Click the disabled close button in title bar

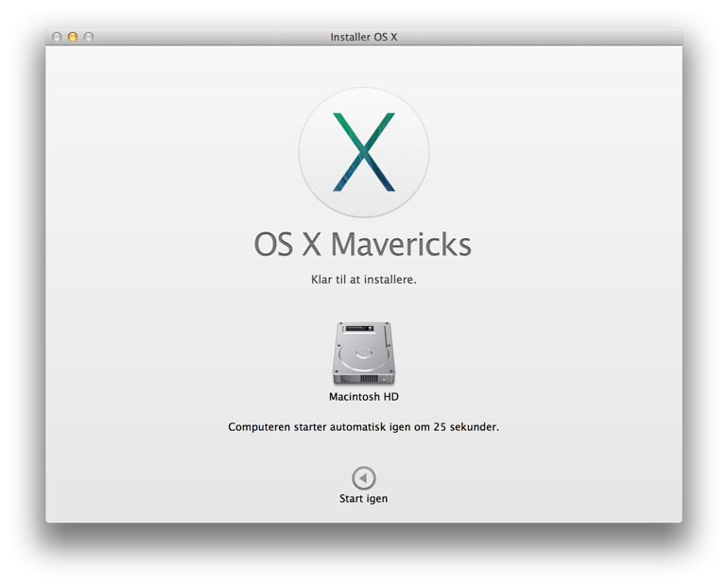pos(57,37)
